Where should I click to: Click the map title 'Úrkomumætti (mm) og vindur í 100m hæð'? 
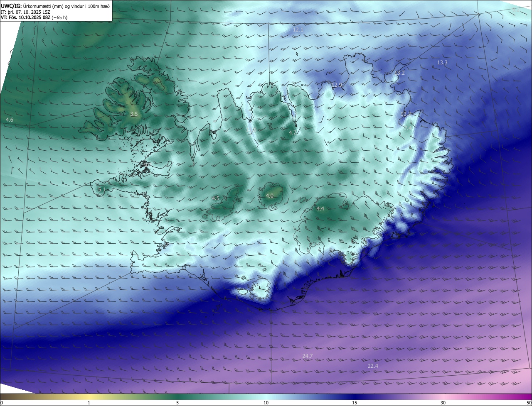(66, 6)
